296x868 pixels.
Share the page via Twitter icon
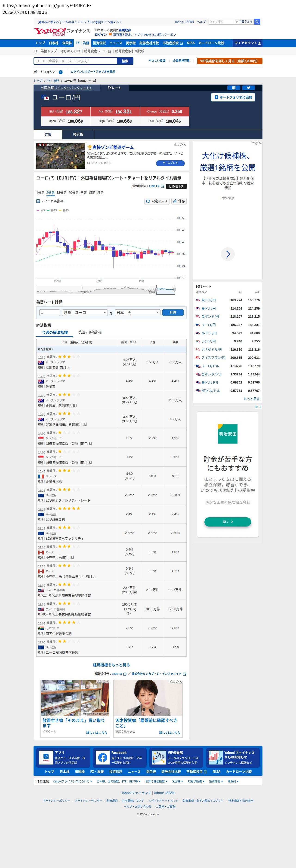tap(248, 88)
